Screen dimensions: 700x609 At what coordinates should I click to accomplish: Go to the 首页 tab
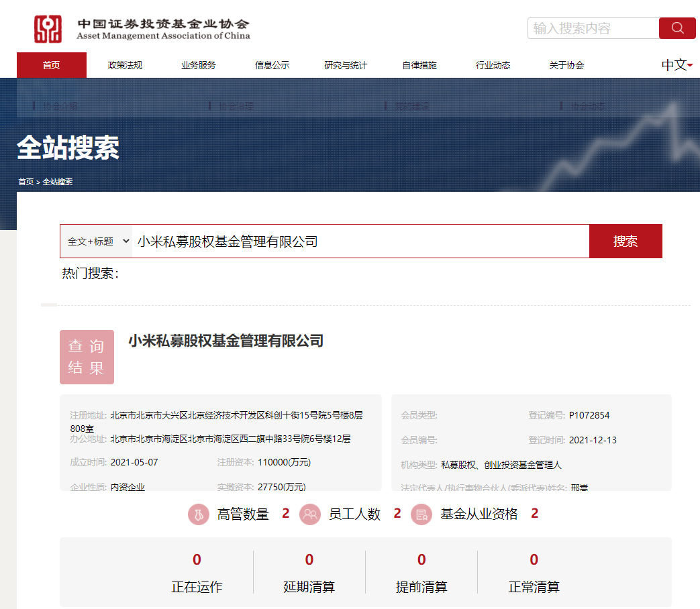click(52, 65)
